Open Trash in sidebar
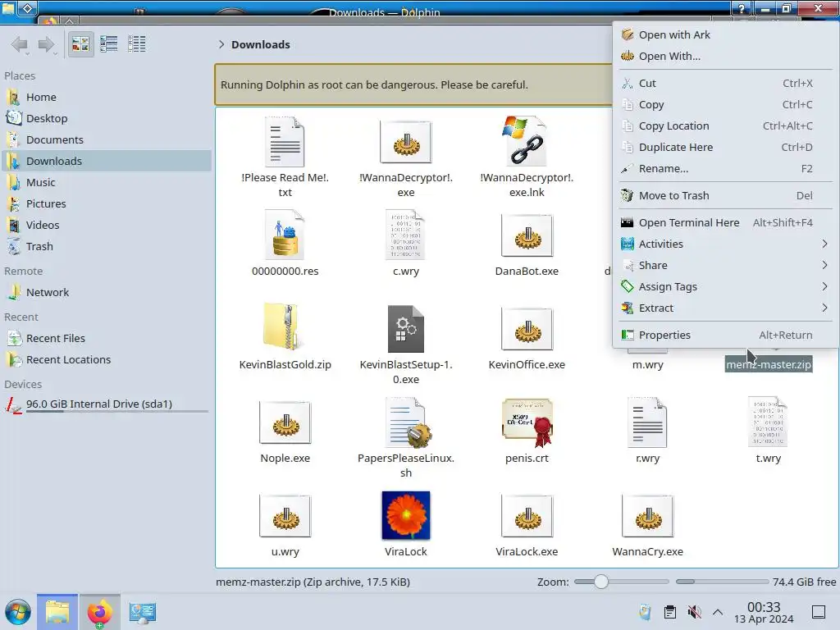840x630 pixels. pyautogui.click(x=106, y=247)
